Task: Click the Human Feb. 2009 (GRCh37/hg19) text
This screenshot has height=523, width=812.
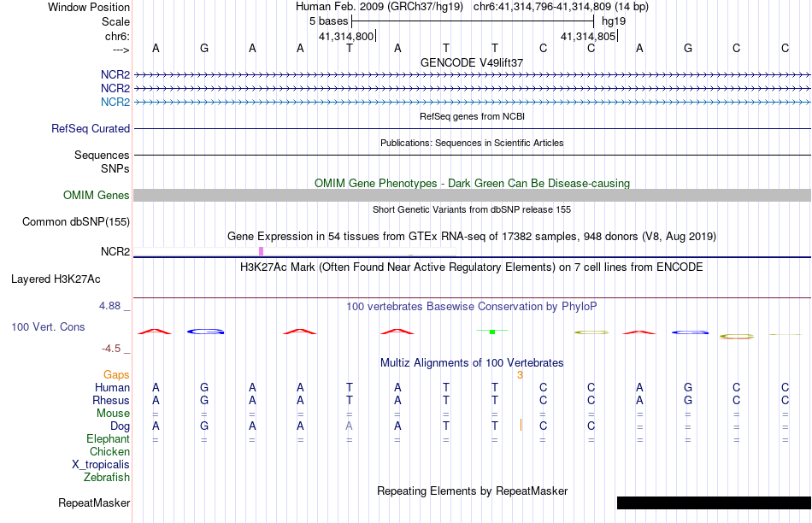Action: [x=380, y=7]
